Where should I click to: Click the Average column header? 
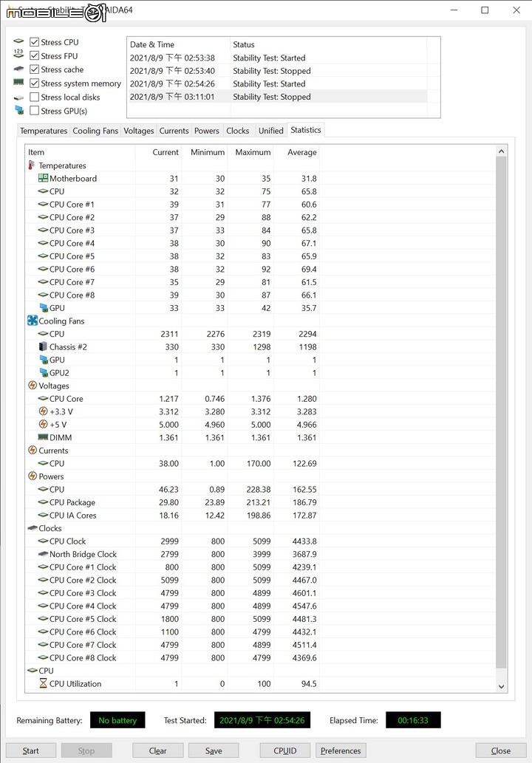[x=297, y=152]
